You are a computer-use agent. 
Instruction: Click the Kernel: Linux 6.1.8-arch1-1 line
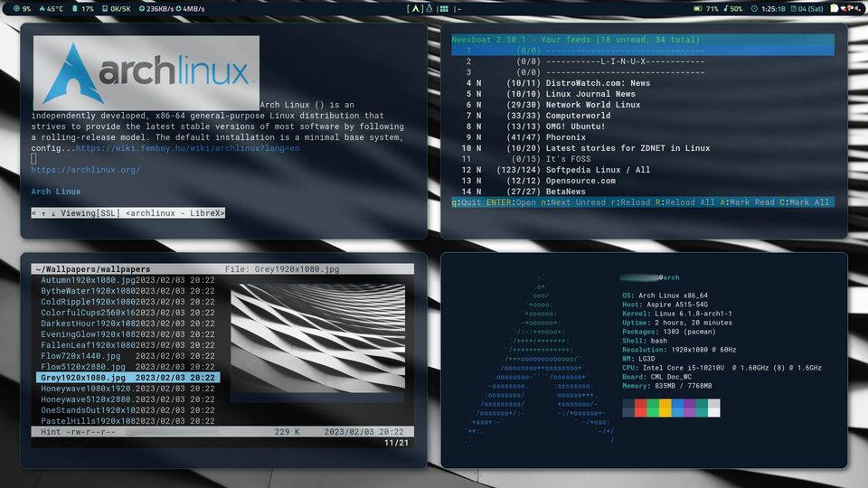coord(677,314)
